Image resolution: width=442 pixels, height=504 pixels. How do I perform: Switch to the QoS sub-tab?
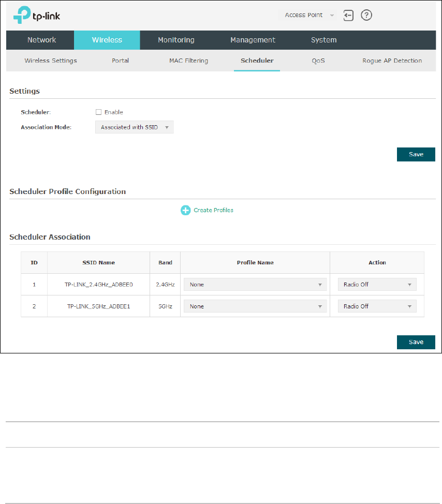(318, 61)
